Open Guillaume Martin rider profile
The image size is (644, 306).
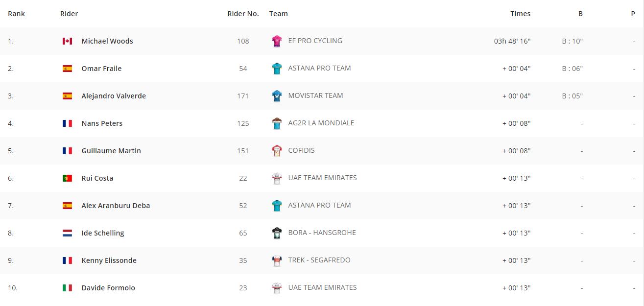[111, 151]
